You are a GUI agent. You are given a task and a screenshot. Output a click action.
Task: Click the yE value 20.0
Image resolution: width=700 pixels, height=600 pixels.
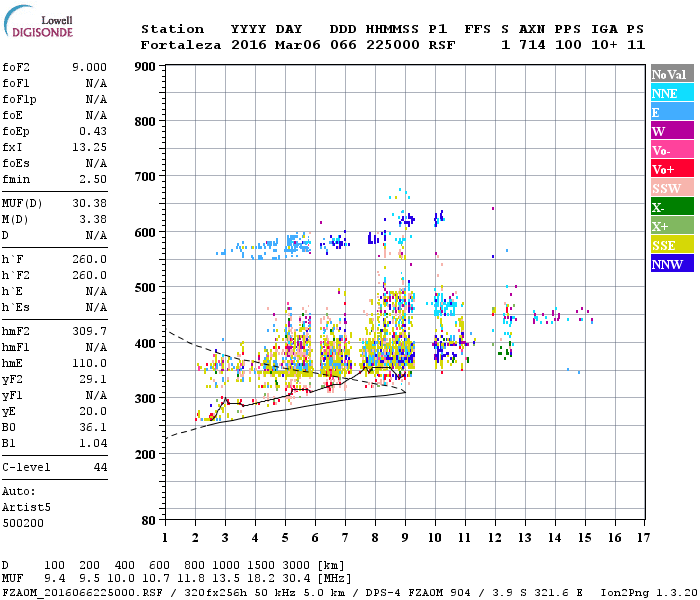click(x=93, y=412)
